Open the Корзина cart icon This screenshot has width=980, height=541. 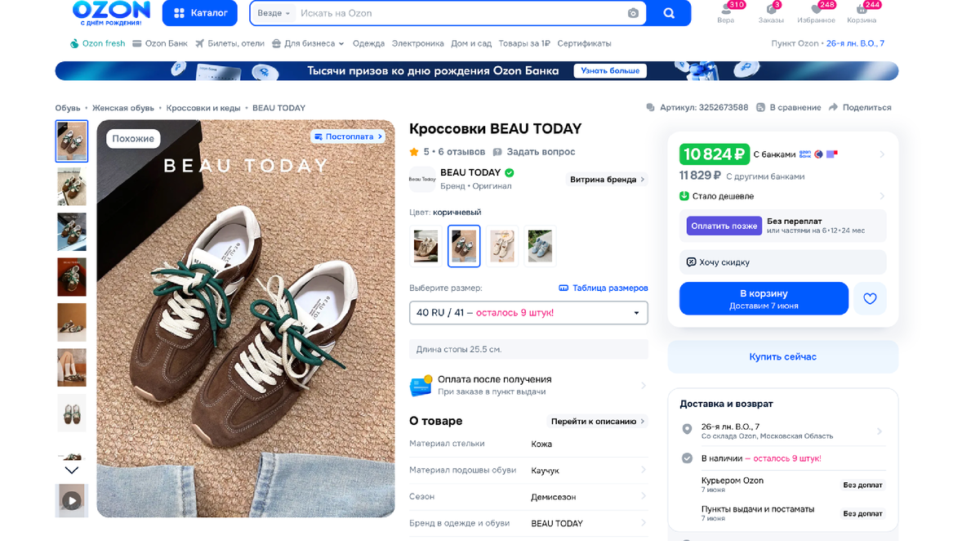pos(862,13)
